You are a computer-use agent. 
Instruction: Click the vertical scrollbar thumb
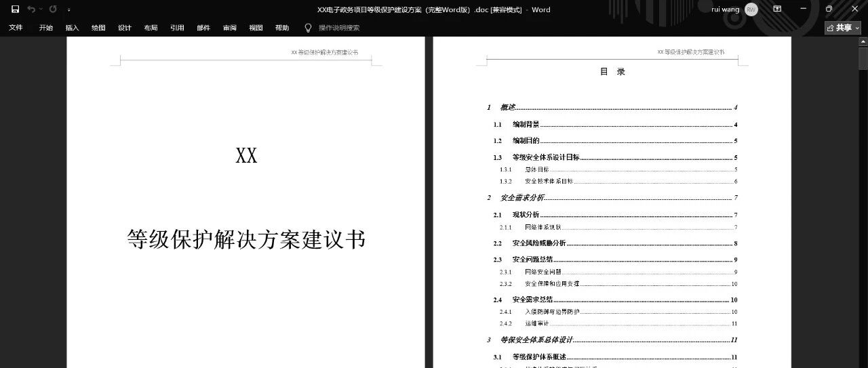[x=863, y=58]
